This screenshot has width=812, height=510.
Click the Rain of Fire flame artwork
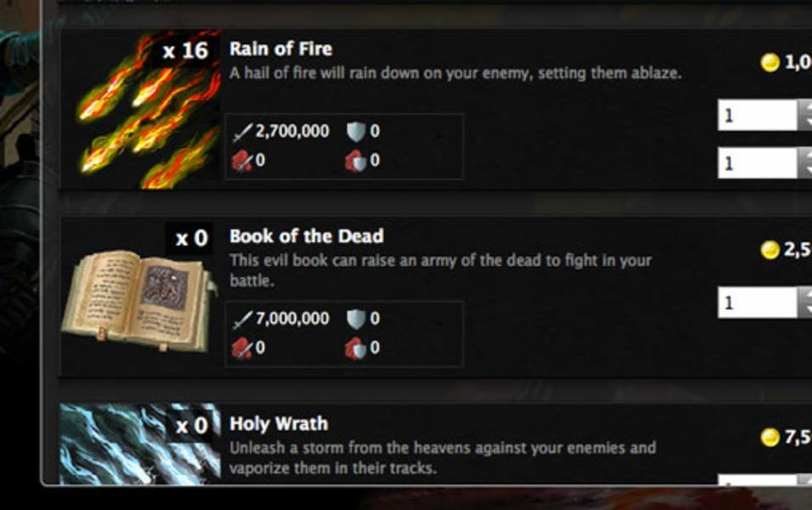tap(149, 110)
